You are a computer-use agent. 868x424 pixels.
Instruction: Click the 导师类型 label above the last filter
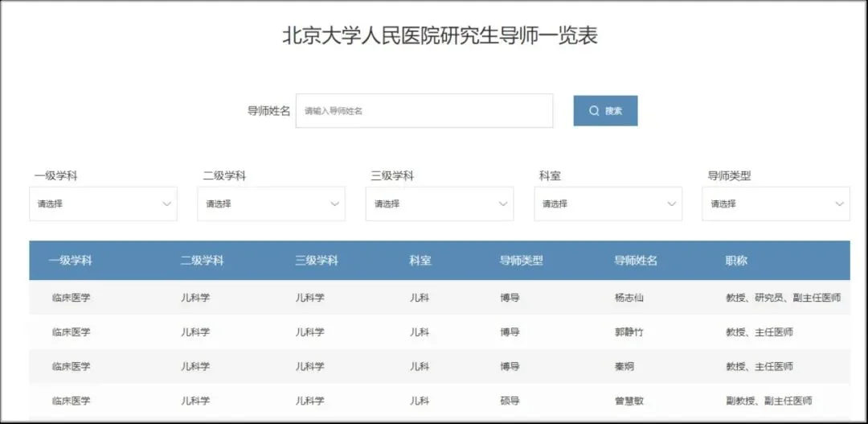pos(729,176)
